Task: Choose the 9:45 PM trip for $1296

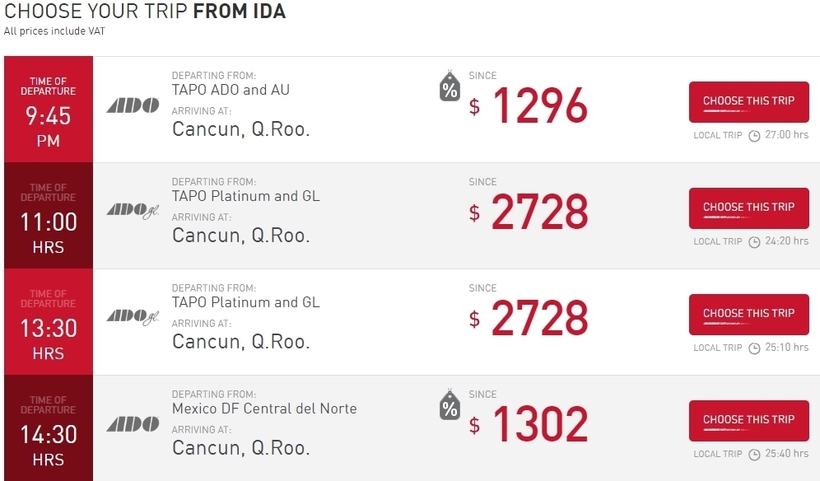Action: pos(748,102)
